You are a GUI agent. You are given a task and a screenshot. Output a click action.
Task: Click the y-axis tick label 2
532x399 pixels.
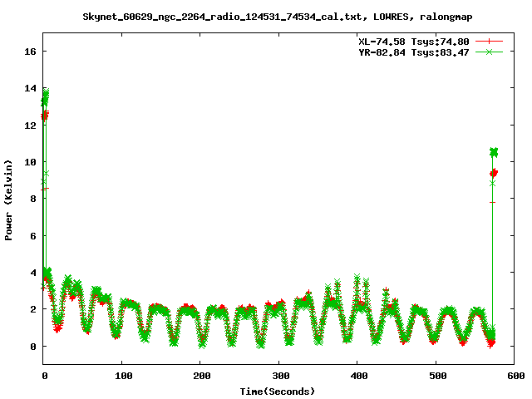click(33, 309)
